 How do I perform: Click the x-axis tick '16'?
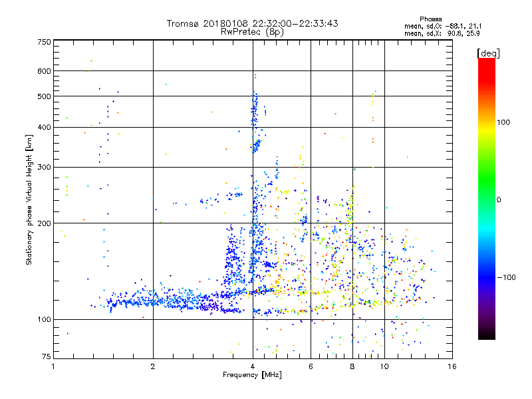point(452,366)
